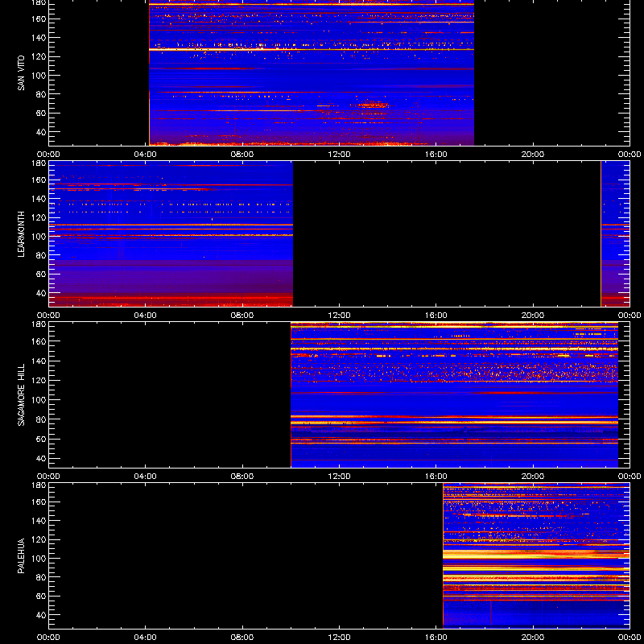Select the San Vito spectrogram data region
The image size is (644, 644).
(x=312, y=73)
